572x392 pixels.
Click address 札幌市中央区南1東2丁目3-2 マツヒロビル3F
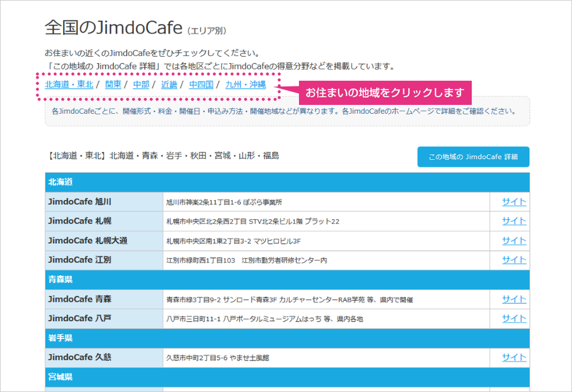pyautogui.click(x=234, y=241)
